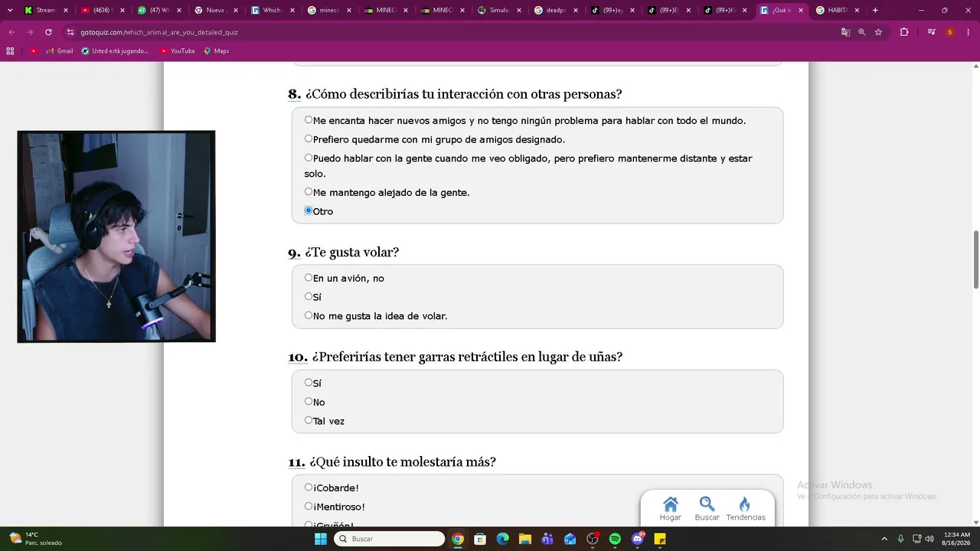Select 'No me gusta la idea de volar'
This screenshot has width=980, height=551.
pyautogui.click(x=309, y=315)
